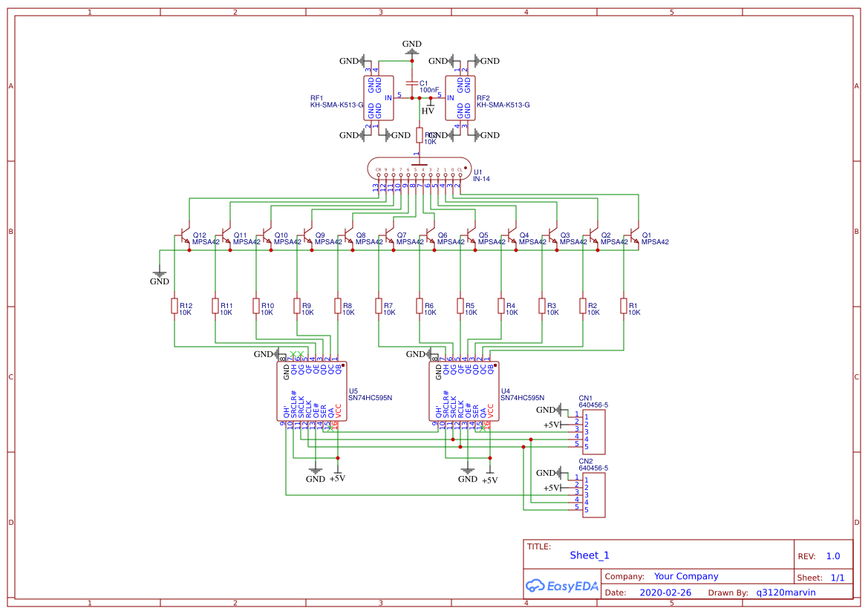Select the C1 100nF capacitor symbol
Screen dimensions: 868x614
(413, 84)
